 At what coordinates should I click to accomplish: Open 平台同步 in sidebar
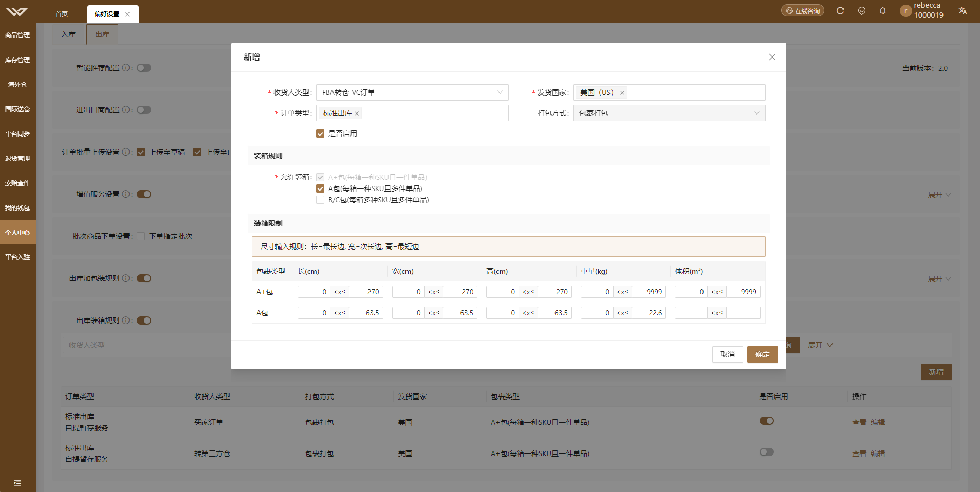point(17,134)
